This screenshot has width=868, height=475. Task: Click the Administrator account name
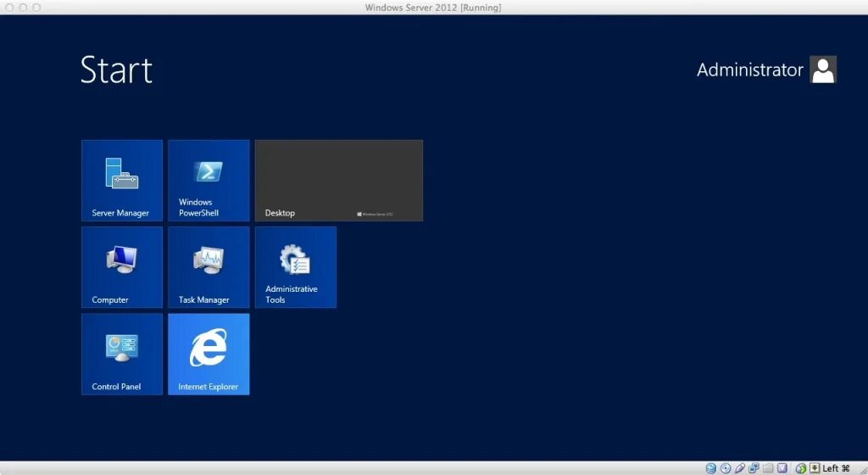pyautogui.click(x=749, y=70)
